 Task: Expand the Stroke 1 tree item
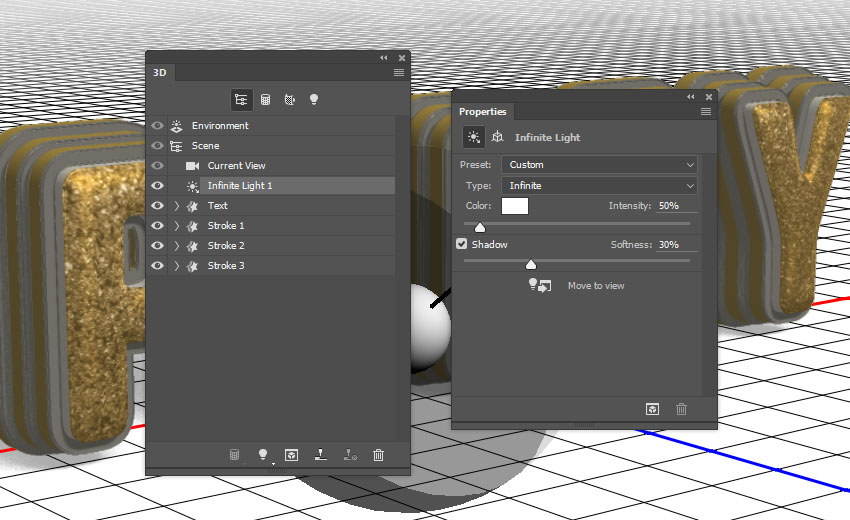177,226
